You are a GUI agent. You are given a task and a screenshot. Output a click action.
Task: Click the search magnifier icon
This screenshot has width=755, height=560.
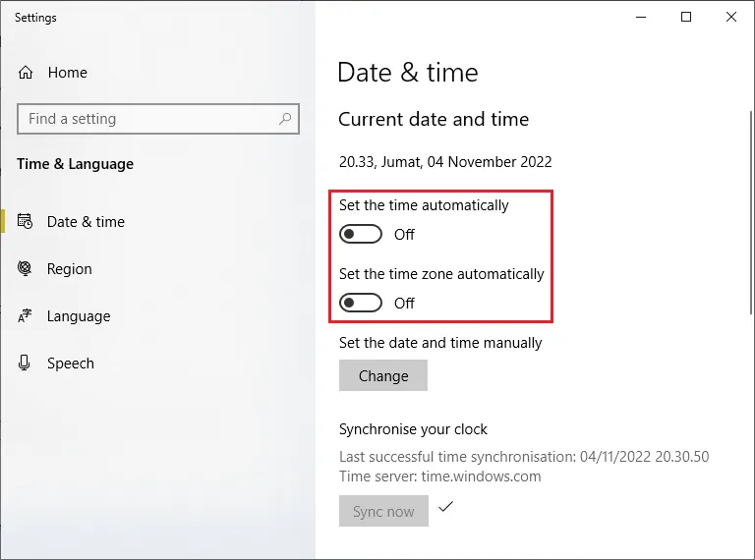click(x=285, y=118)
